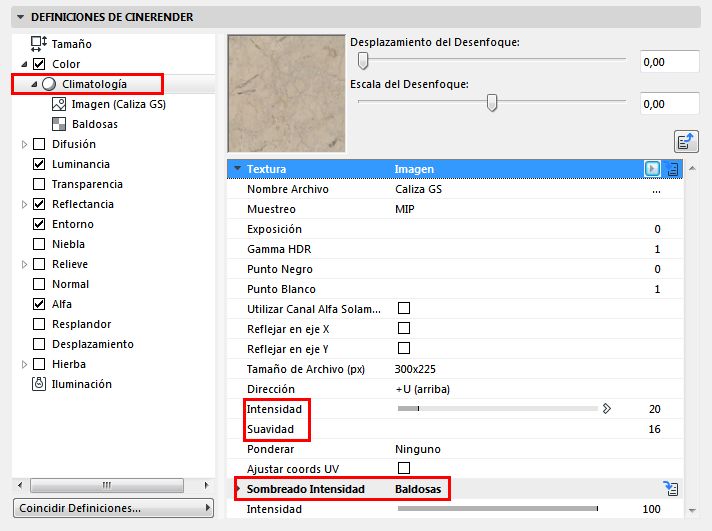This screenshot has width=712, height=531.
Task: Toggle the Color channel checkbox
Action: [x=39, y=64]
